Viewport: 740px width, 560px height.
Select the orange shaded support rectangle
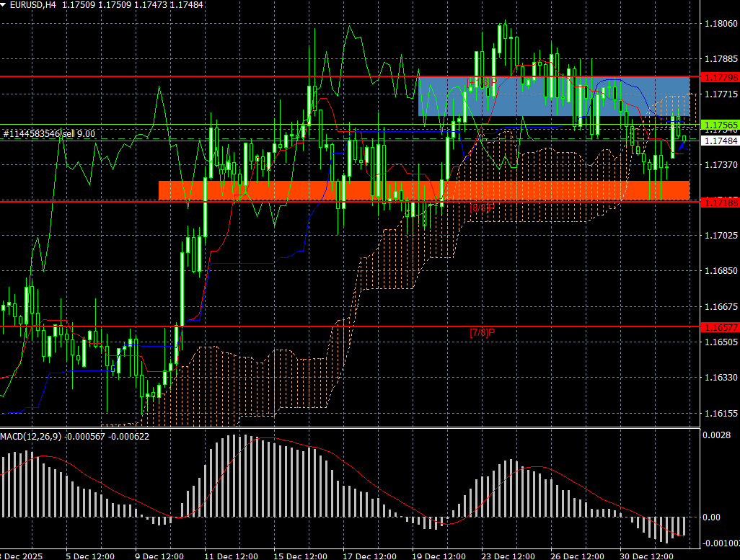424,190
